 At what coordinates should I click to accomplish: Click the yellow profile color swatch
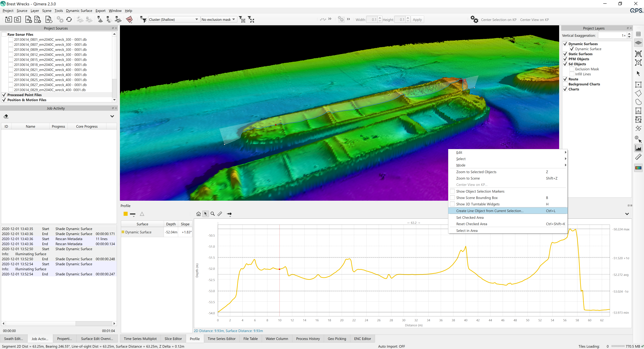point(125,214)
